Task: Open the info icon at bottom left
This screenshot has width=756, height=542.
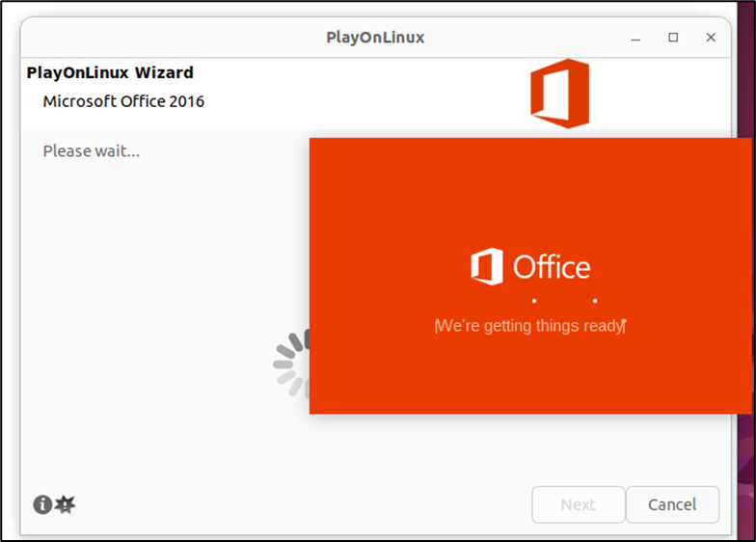Action: pos(42,504)
